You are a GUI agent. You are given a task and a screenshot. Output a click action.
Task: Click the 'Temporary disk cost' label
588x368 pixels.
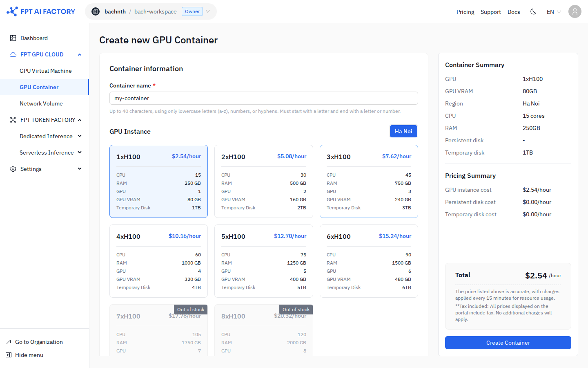pyautogui.click(x=470, y=214)
